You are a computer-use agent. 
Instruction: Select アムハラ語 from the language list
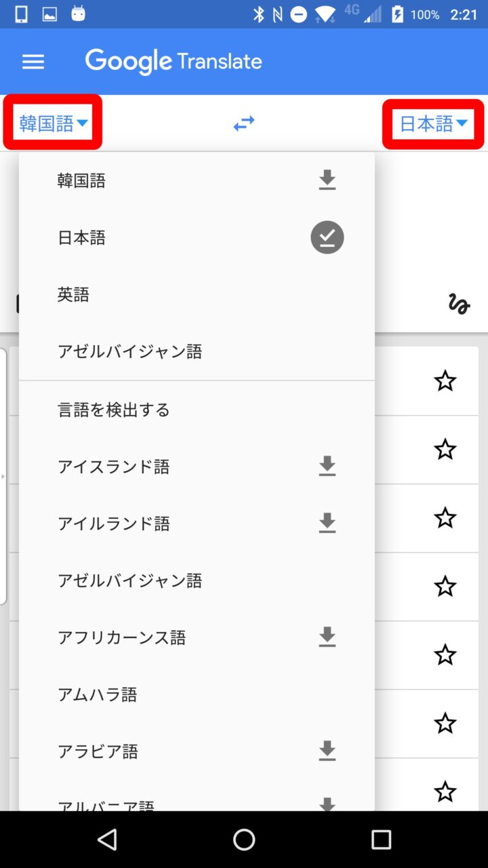point(98,694)
